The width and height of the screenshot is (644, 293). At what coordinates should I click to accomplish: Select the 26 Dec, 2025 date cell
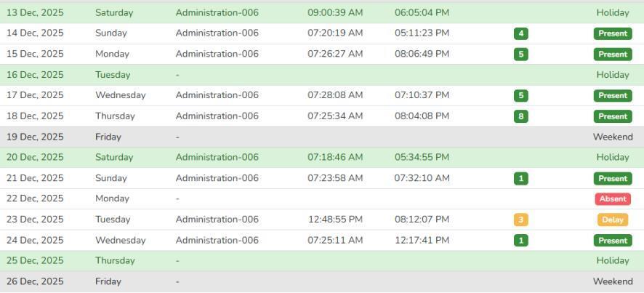click(x=35, y=281)
